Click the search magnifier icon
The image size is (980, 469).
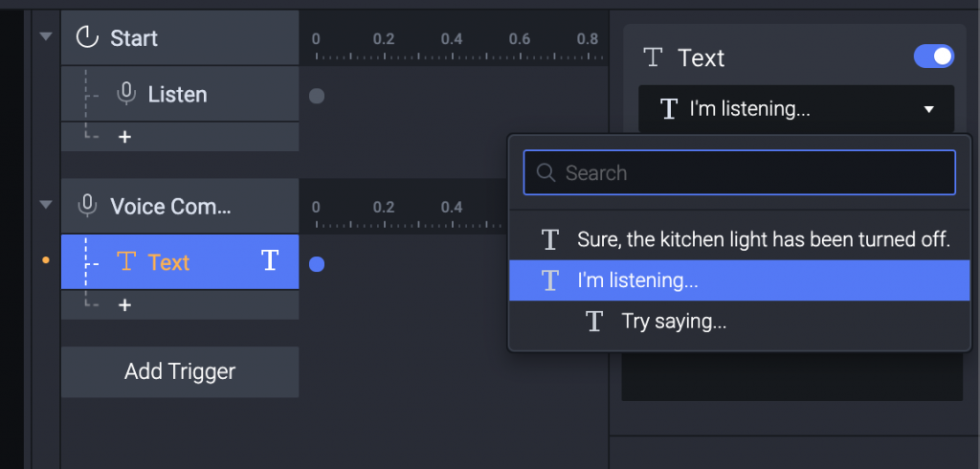tap(546, 173)
